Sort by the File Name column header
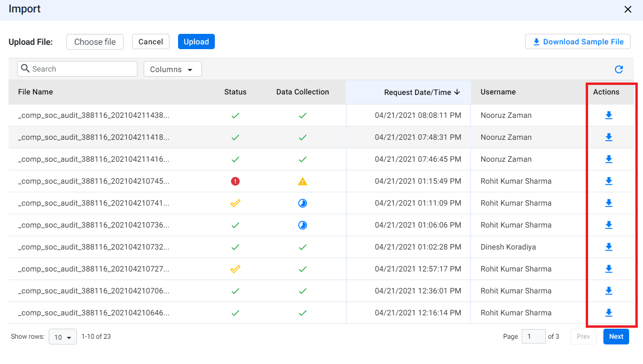Screen dimensions: 643x364 point(35,92)
